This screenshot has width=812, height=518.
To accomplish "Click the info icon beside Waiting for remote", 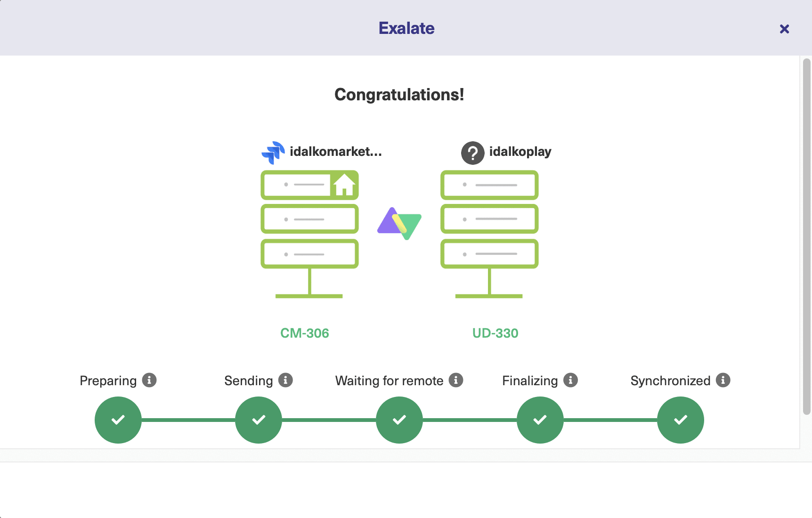I will [455, 380].
